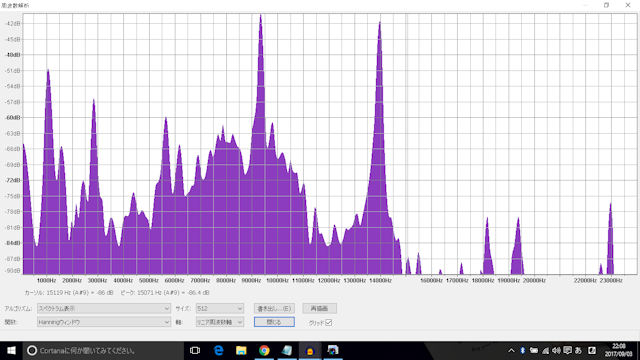
Task: Expand the algorithm spectrum dropdown
Action: coord(104,309)
